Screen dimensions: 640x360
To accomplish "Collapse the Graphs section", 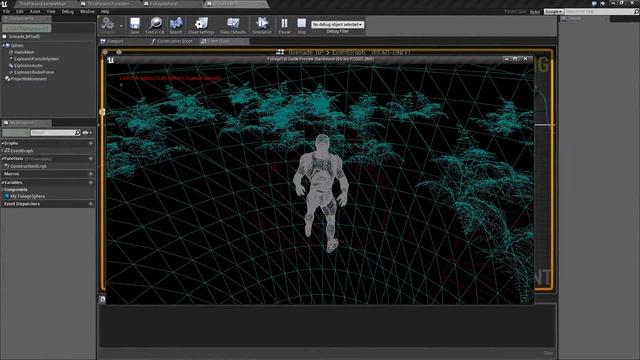I will (x=2, y=143).
